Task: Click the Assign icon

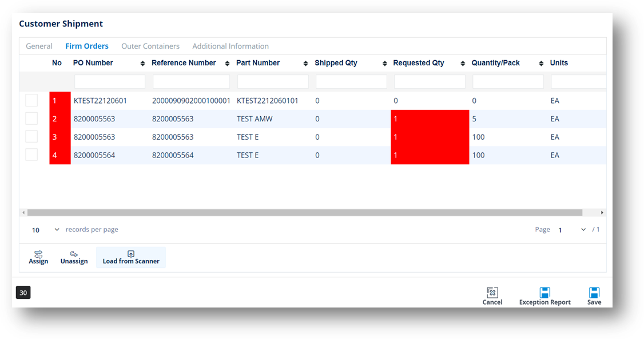Action: [38, 257]
